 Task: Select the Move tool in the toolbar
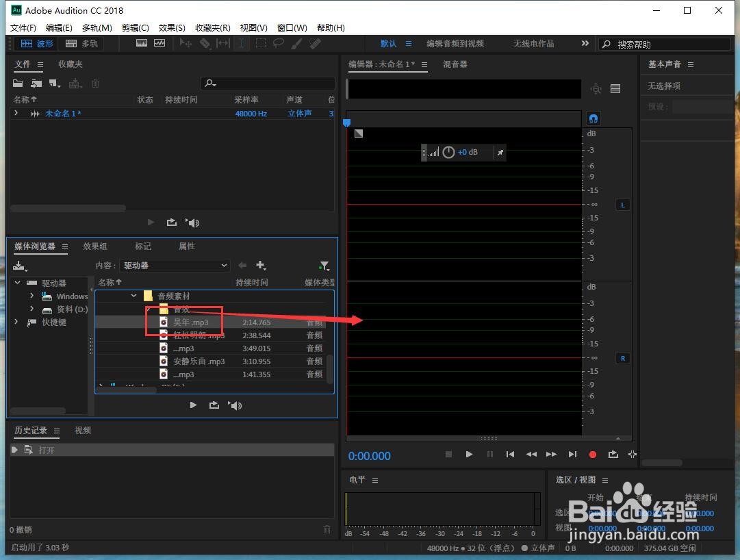(x=186, y=43)
